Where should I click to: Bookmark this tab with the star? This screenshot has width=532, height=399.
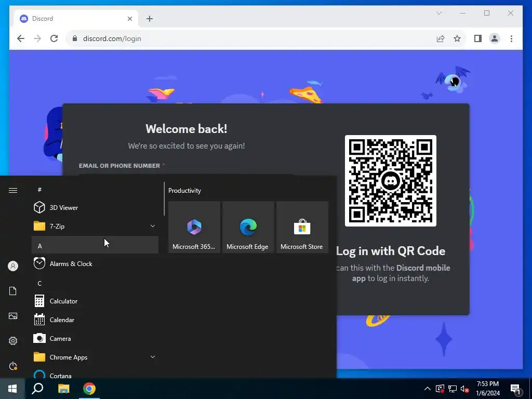click(x=457, y=38)
